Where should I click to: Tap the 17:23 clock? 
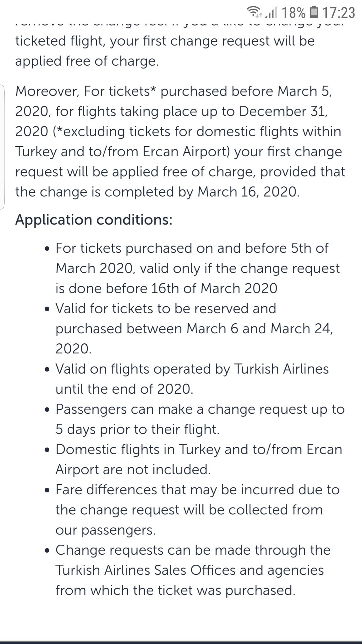coord(339,13)
